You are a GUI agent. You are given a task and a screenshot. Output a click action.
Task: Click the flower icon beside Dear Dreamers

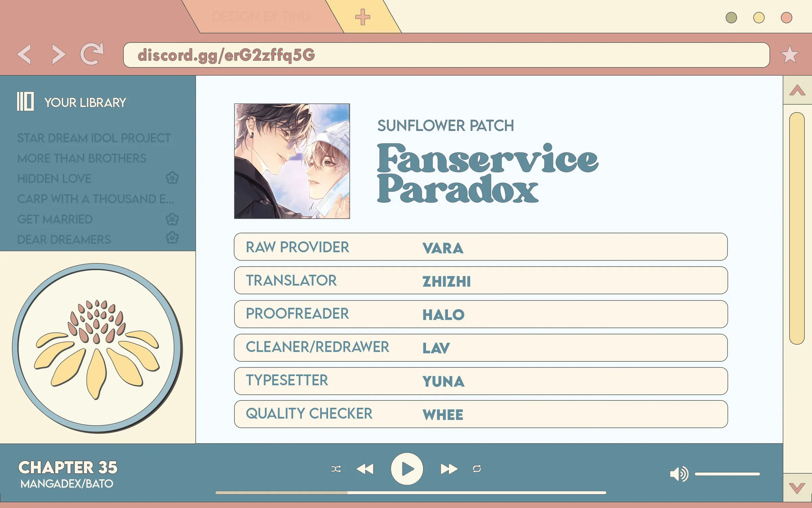172,238
